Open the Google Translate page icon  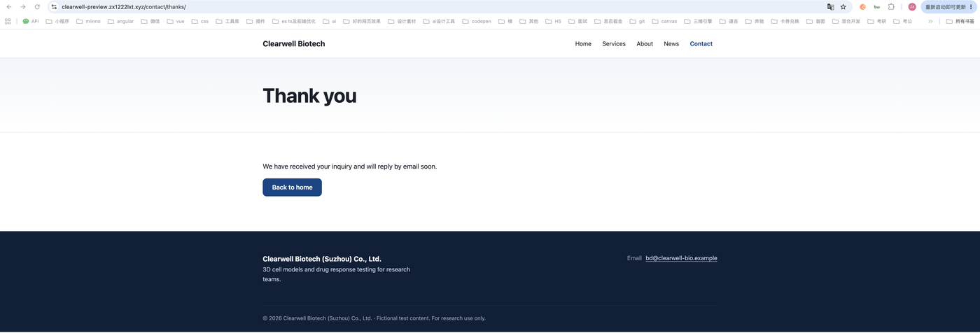tap(830, 7)
